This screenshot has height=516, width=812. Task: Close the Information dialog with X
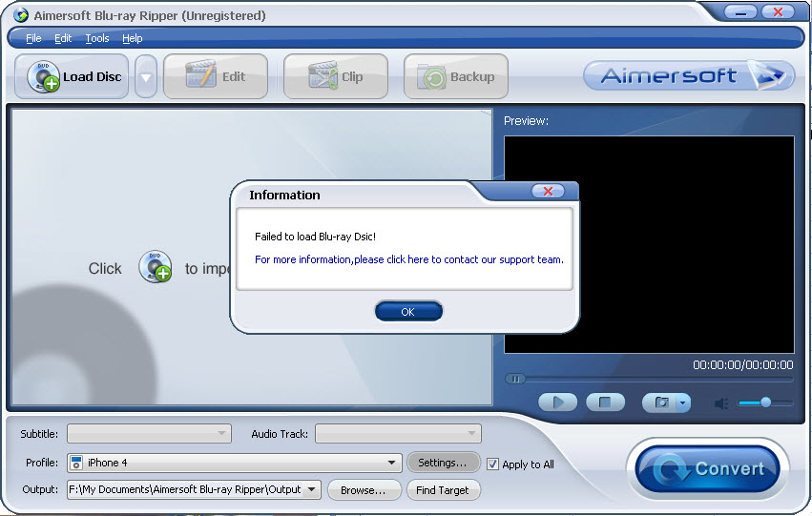(x=549, y=192)
